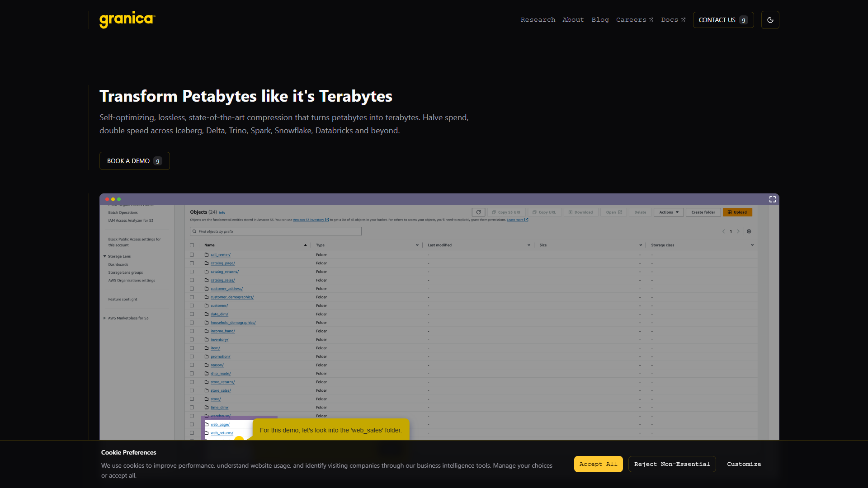Image resolution: width=868 pixels, height=488 pixels.
Task: Open the About nav item
Action: (x=573, y=20)
